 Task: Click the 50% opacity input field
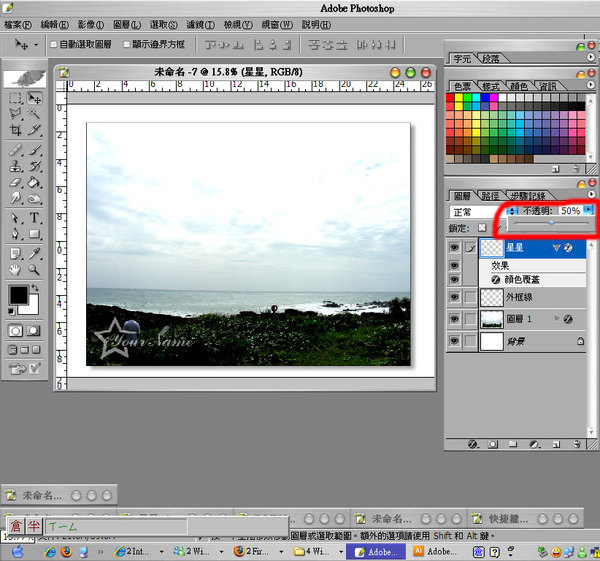(x=571, y=210)
